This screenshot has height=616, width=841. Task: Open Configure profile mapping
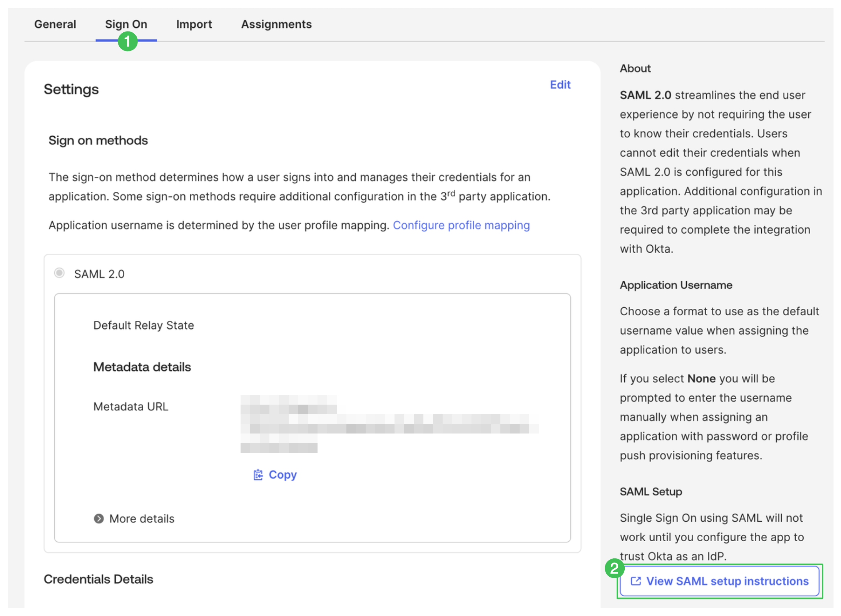pos(461,225)
